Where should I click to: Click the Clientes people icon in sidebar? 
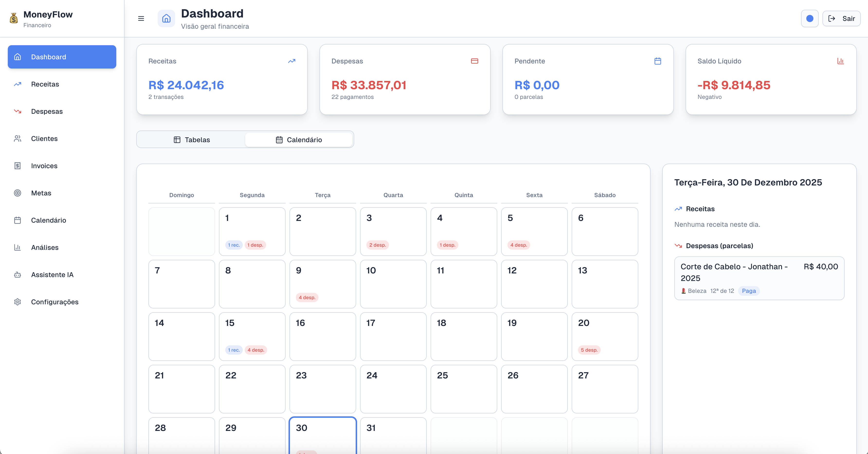(18, 139)
